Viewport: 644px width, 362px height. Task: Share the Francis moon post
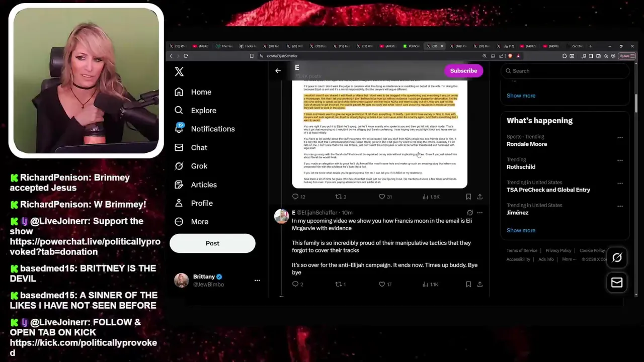pyautogui.click(x=480, y=284)
